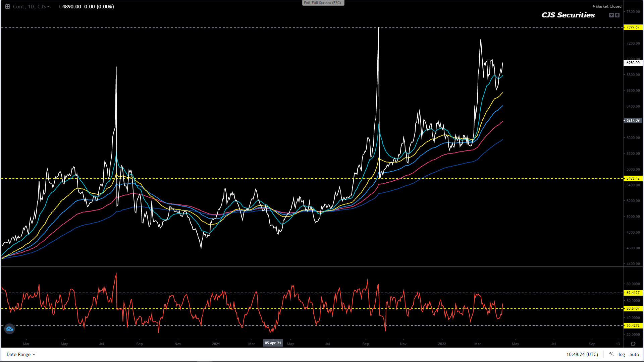Click the pane dropdown arrow icon
The height and width of the screenshot is (362, 644).
click(611, 15)
